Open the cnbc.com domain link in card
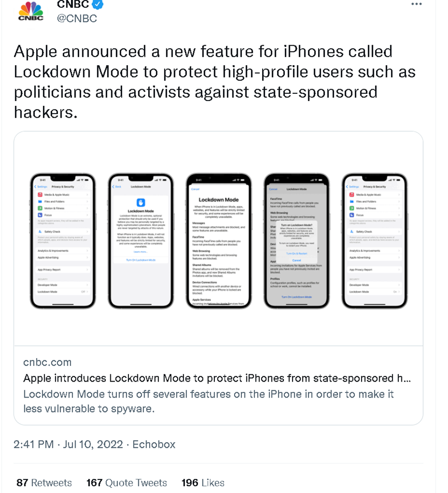Viewport: 448px width, 493px height. [x=48, y=362]
